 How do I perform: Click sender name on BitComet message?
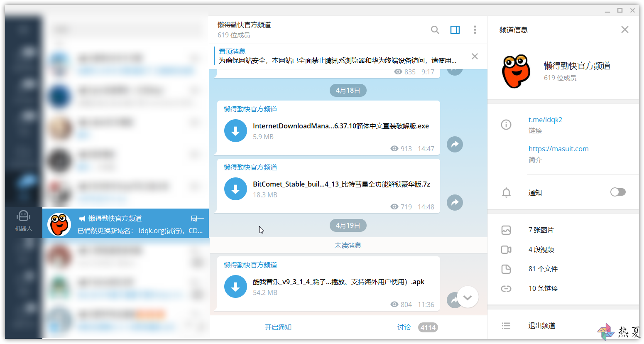[250, 167]
